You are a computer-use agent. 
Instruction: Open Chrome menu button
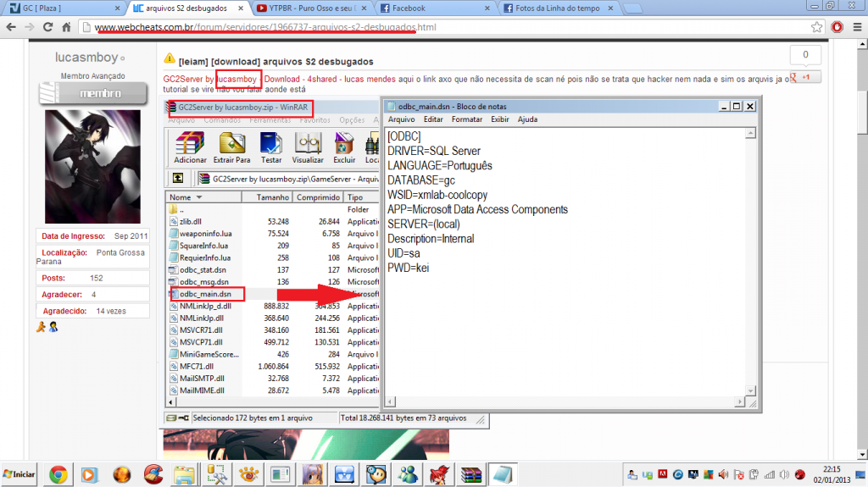pyautogui.click(x=857, y=27)
